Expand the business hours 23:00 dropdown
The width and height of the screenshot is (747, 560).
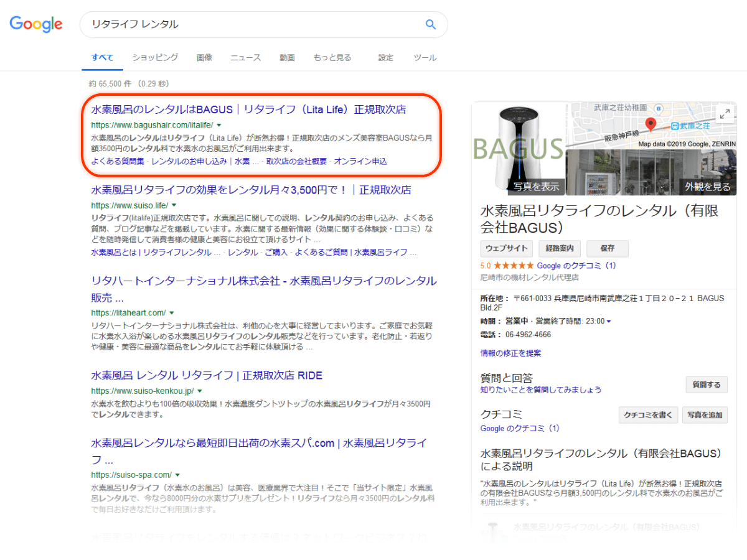[x=608, y=322]
